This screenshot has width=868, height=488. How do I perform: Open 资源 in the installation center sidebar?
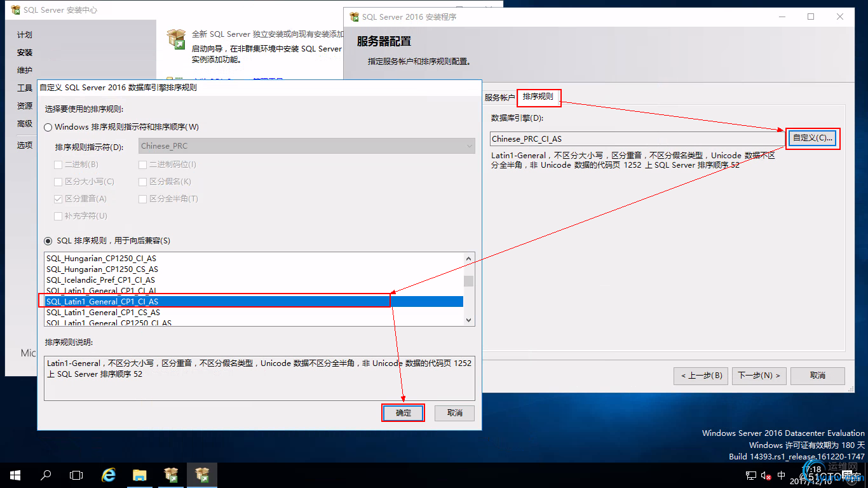(x=25, y=106)
